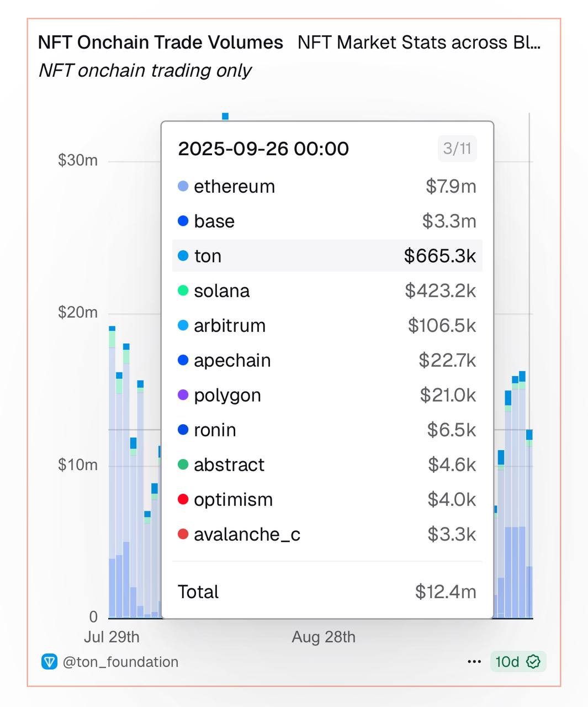Select the arbitrum tooltip entry

[327, 325]
